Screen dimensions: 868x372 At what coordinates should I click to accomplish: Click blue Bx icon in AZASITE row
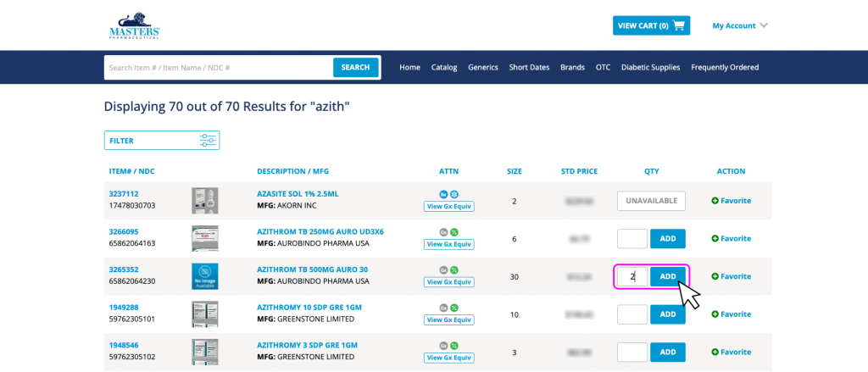coord(443,194)
